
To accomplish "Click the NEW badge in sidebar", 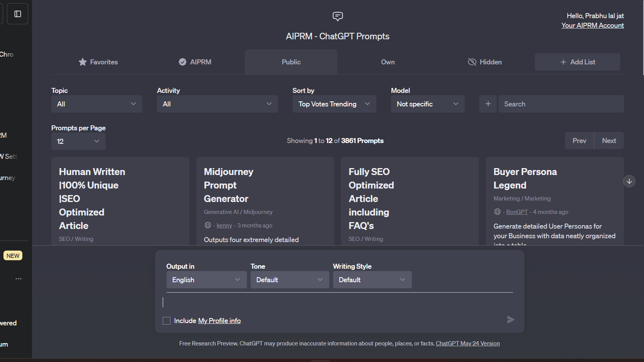I will pyautogui.click(x=13, y=256).
